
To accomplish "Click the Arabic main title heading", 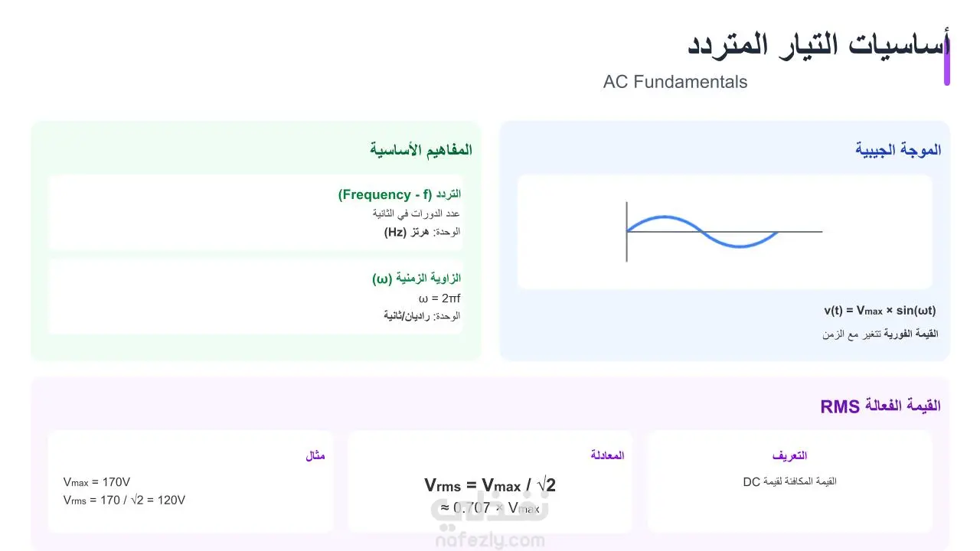I will point(818,44).
